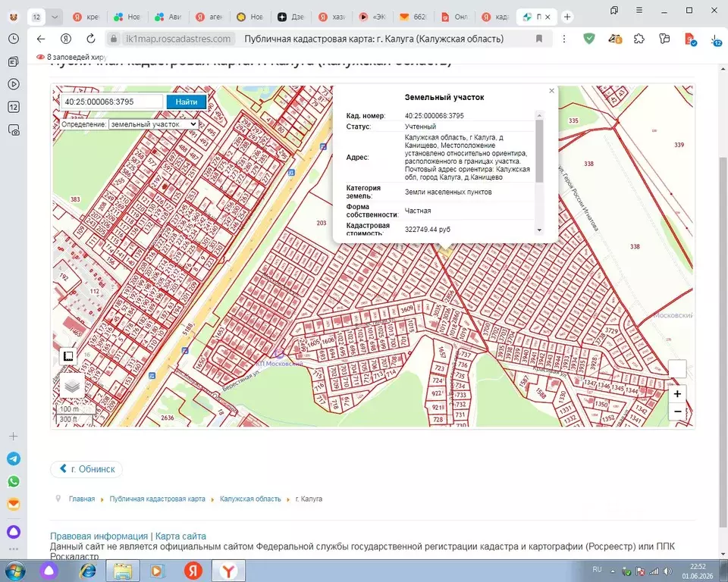Open the history clock icon in the sidebar
Image resolution: width=728 pixels, height=582 pixels.
(x=14, y=39)
